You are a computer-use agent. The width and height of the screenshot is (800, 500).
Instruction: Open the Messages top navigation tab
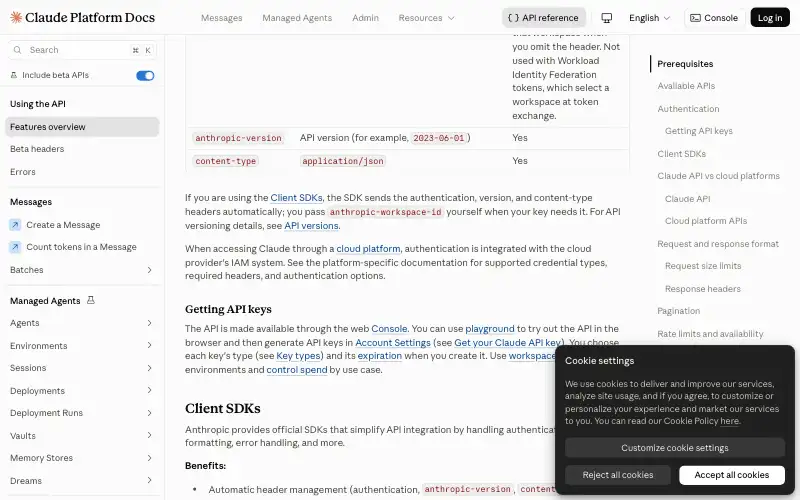click(x=221, y=18)
